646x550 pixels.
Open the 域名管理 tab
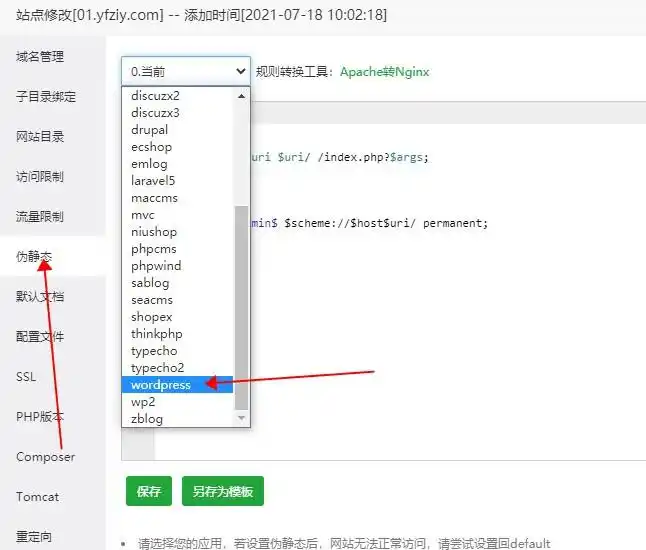(40, 57)
